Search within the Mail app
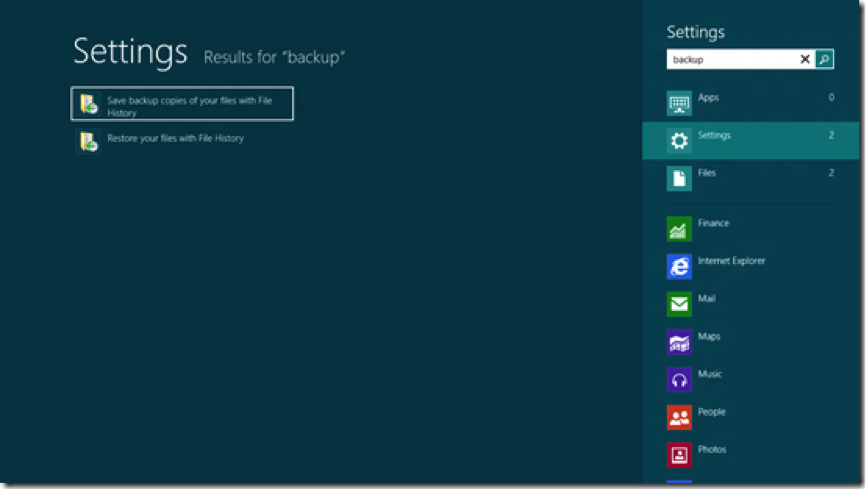The height and width of the screenshot is (490, 866). (x=751, y=304)
